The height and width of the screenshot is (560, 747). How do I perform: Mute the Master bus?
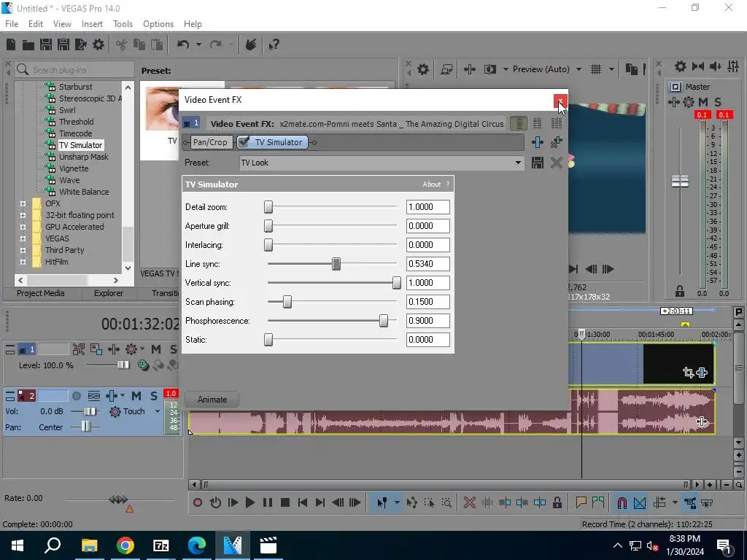click(x=703, y=102)
